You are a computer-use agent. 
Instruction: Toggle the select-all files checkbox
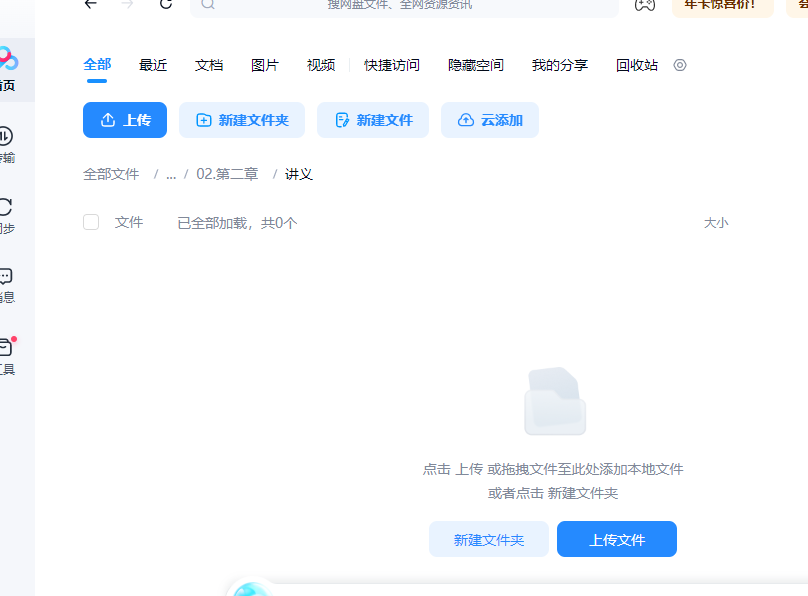[91, 222]
